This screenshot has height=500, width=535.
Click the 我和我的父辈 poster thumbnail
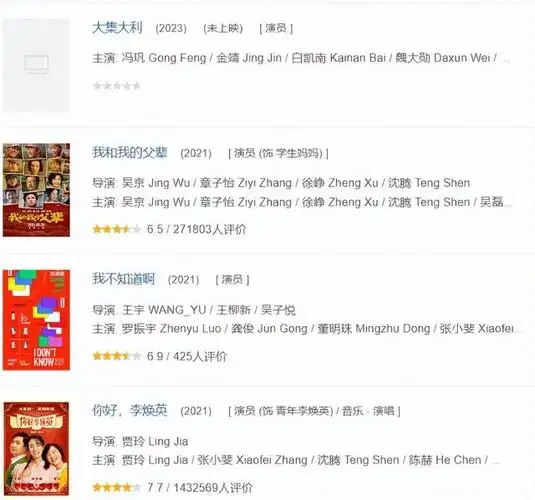pyautogui.click(x=36, y=190)
